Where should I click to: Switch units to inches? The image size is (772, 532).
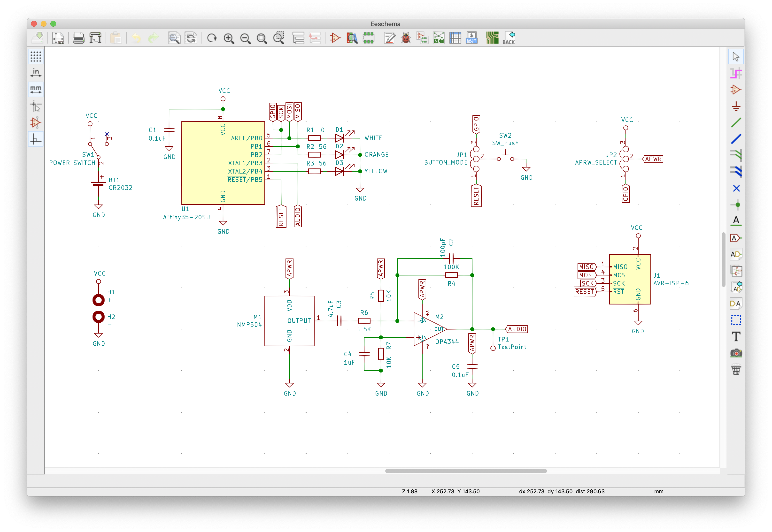click(x=36, y=73)
